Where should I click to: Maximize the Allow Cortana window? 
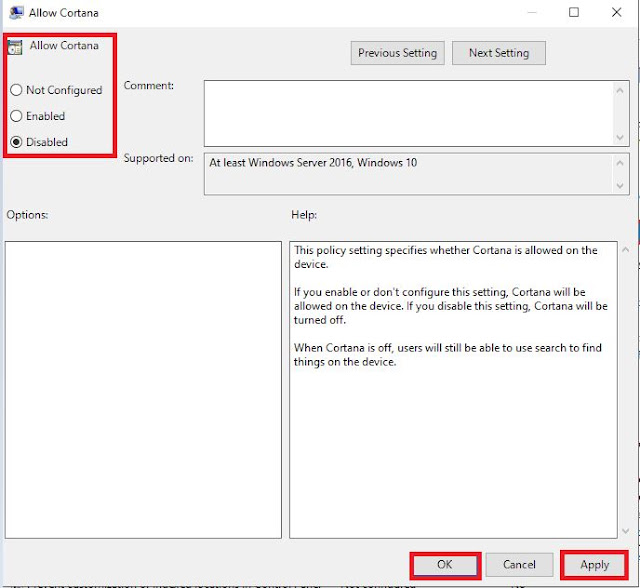tap(574, 12)
